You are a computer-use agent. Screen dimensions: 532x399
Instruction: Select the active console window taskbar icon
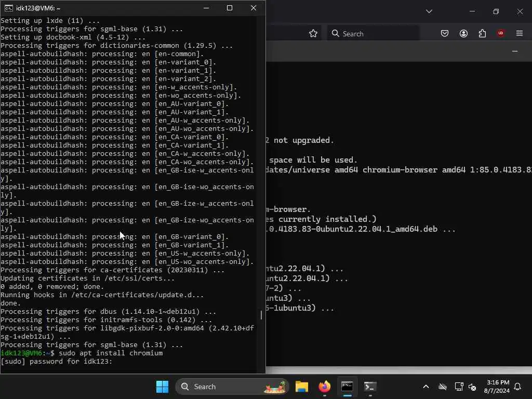[347, 387]
